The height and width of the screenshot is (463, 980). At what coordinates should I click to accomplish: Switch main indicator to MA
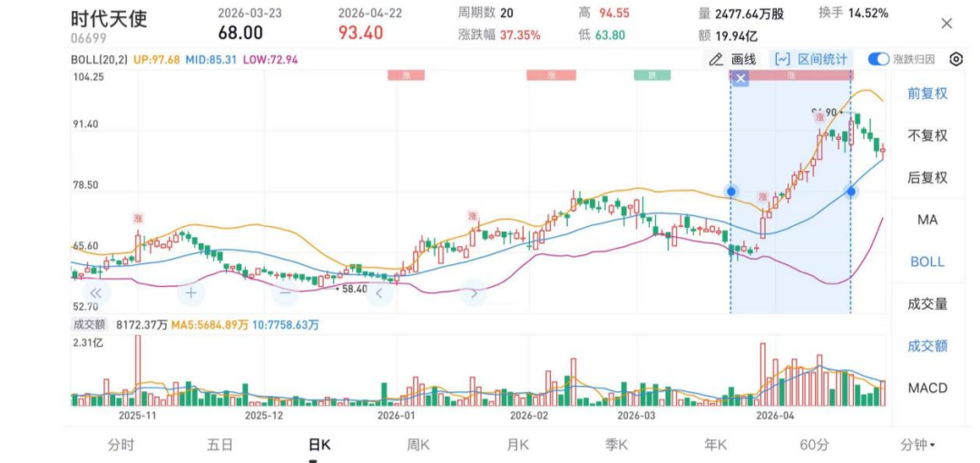coord(927,220)
